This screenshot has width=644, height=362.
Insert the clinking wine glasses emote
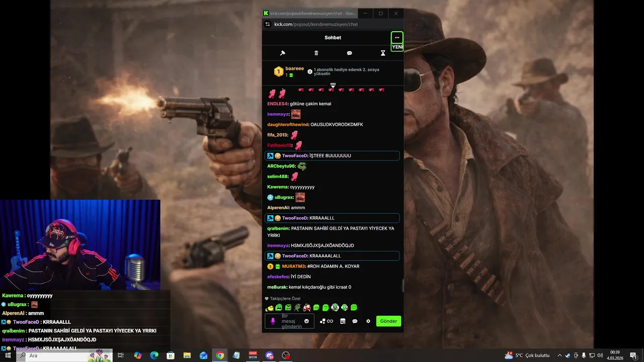pos(307,308)
